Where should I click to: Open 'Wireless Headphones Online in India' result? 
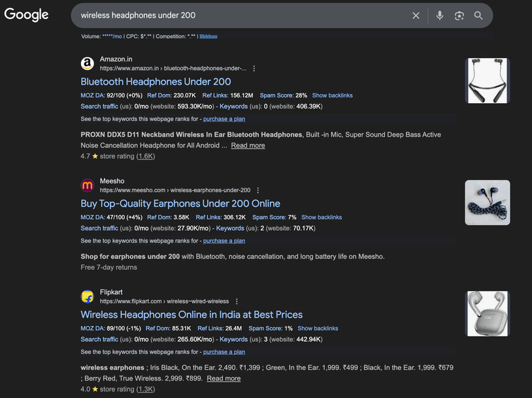pyautogui.click(x=191, y=314)
